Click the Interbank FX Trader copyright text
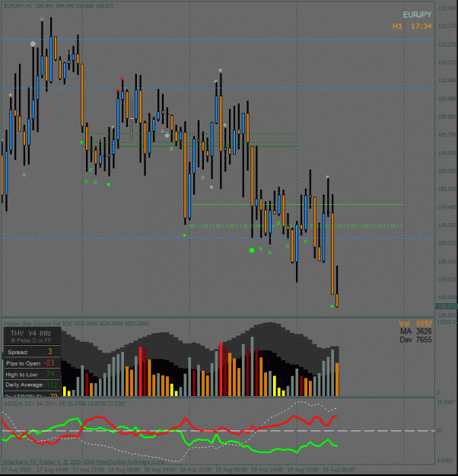This screenshot has height=476, width=458. coord(84,462)
